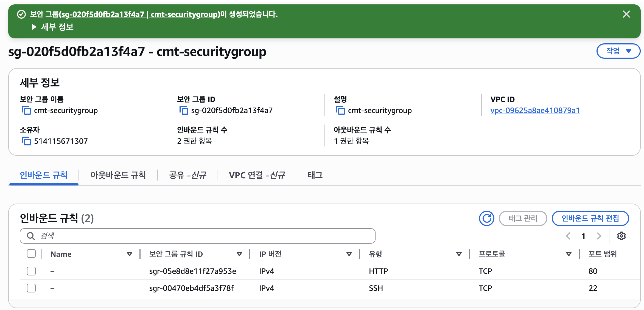The image size is (644, 310).
Task: Check the HTTP rule row checkbox
Action: (x=31, y=271)
